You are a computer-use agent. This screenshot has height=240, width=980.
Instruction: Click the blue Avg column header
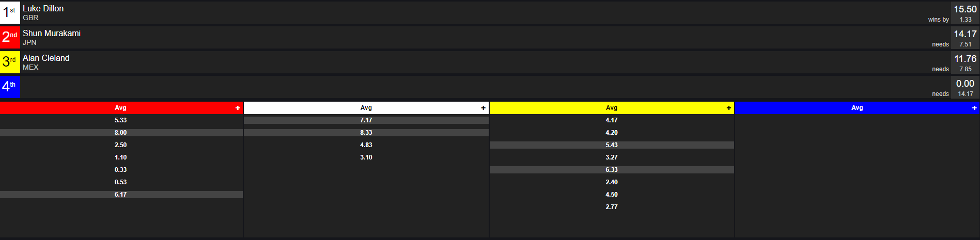point(857,108)
